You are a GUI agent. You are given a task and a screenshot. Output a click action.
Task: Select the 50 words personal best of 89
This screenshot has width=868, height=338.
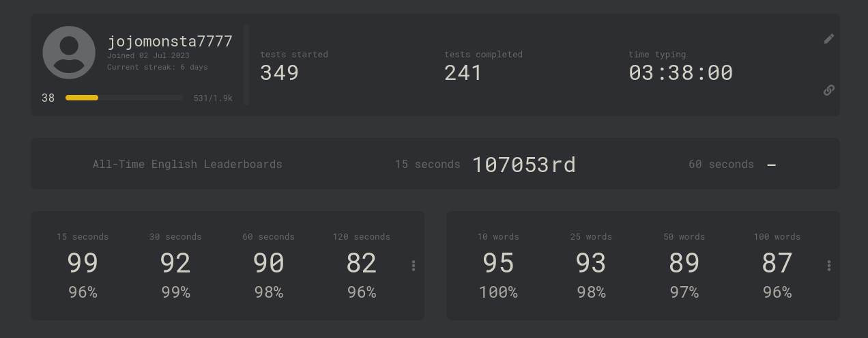pyautogui.click(x=684, y=263)
